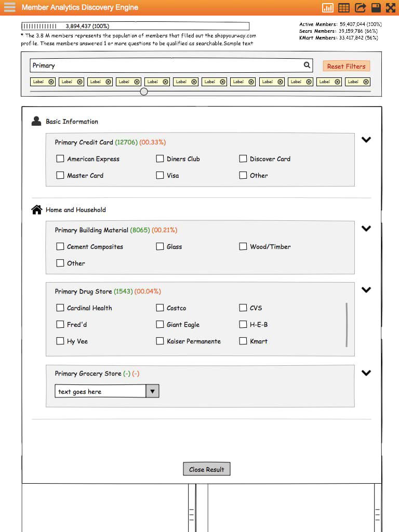Image resolution: width=399 pixels, height=532 pixels.
Task: Select the Home and Household section header
Action: click(x=75, y=210)
